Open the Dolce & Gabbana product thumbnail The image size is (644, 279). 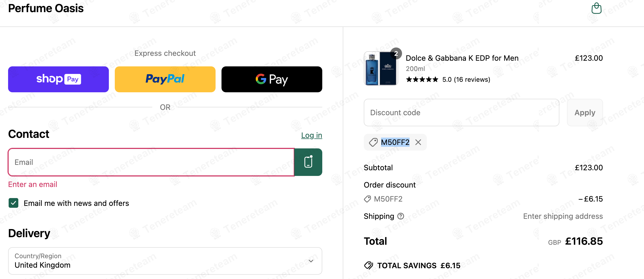pyautogui.click(x=381, y=69)
